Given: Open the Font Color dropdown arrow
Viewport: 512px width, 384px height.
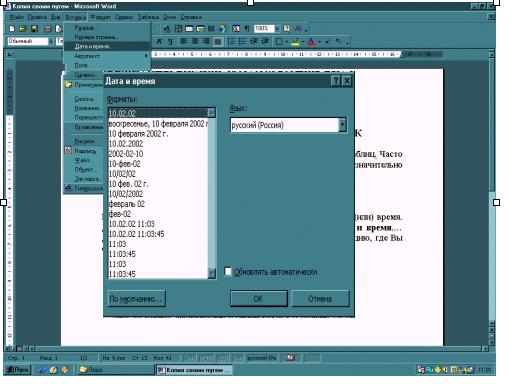Looking at the screenshot, I should pos(319,42).
